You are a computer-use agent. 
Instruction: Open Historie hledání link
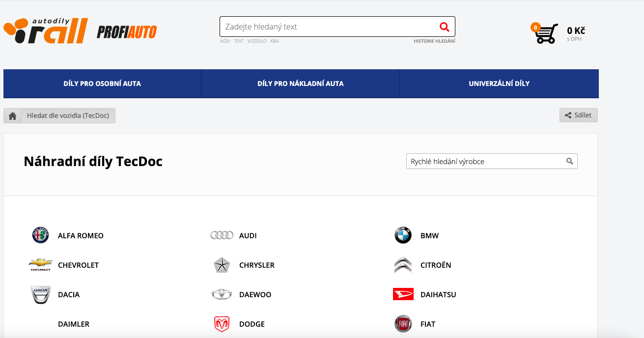click(434, 41)
